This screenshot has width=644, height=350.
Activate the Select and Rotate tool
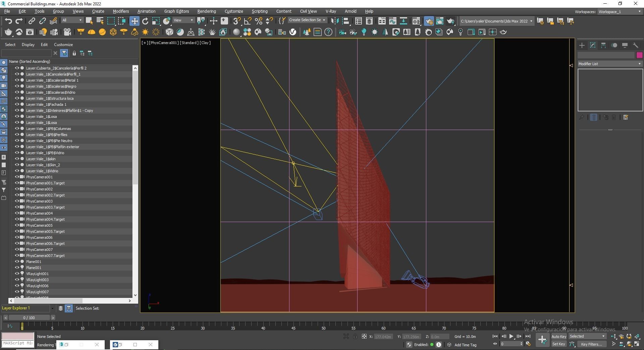click(145, 21)
